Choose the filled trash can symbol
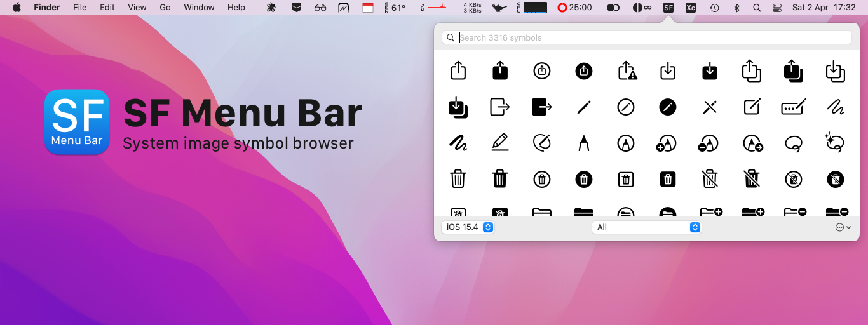This screenshot has height=325, width=868. coord(500,179)
